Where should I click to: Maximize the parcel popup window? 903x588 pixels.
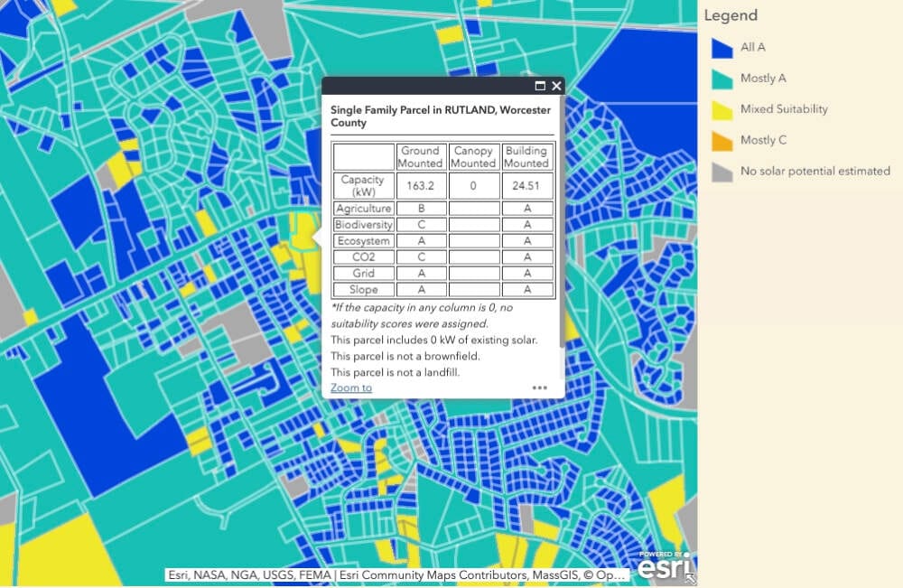(540, 86)
